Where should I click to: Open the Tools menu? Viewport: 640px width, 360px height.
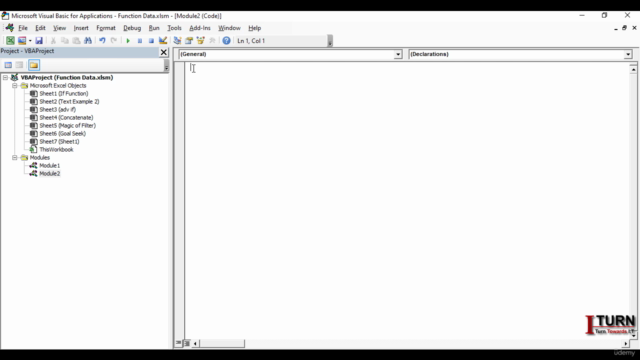pos(174,28)
